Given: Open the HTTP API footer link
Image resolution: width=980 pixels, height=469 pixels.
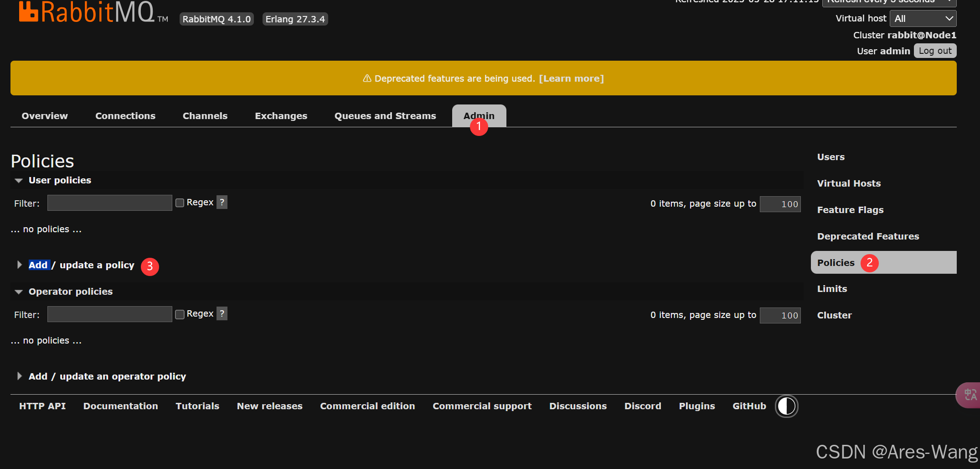Looking at the screenshot, I should pos(42,406).
